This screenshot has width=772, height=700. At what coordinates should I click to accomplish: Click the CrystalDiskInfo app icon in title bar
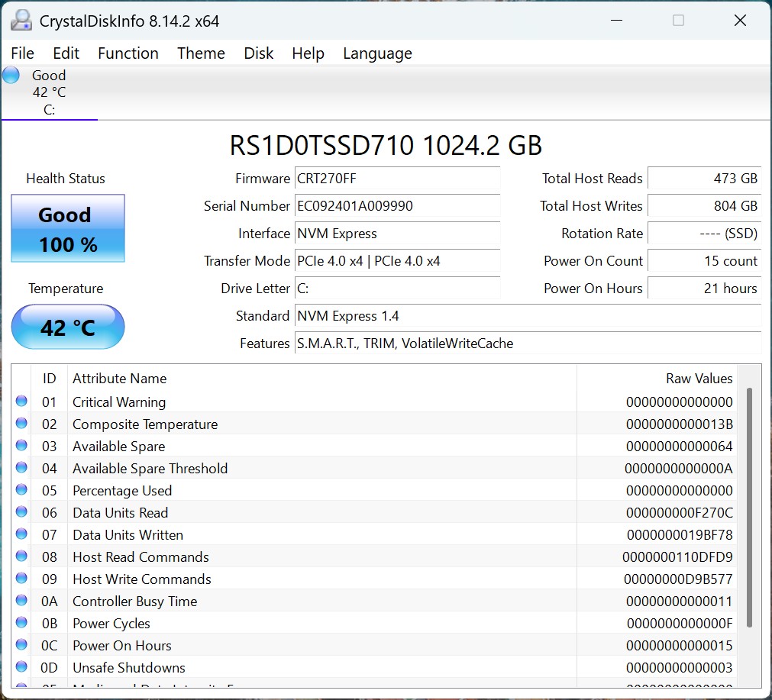click(x=21, y=21)
